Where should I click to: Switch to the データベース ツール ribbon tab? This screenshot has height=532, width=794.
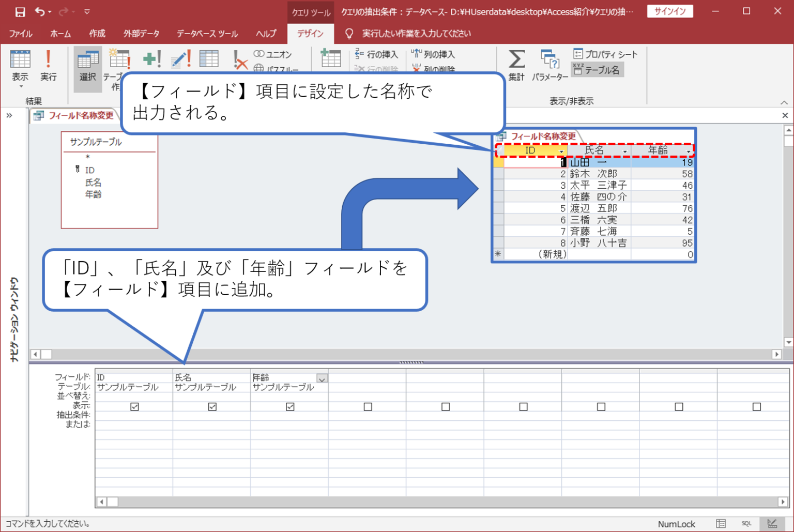(x=207, y=34)
